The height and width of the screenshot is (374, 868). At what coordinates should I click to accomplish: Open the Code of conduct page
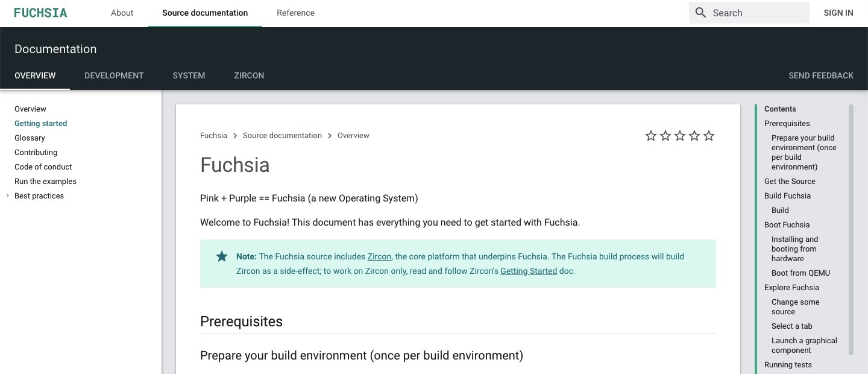tap(43, 167)
